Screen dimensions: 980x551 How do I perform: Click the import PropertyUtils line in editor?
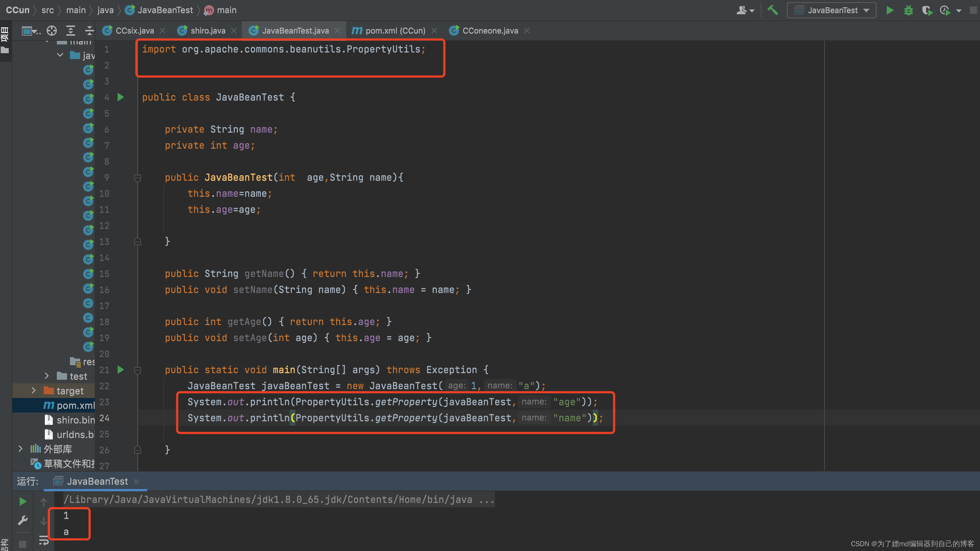[x=284, y=49]
